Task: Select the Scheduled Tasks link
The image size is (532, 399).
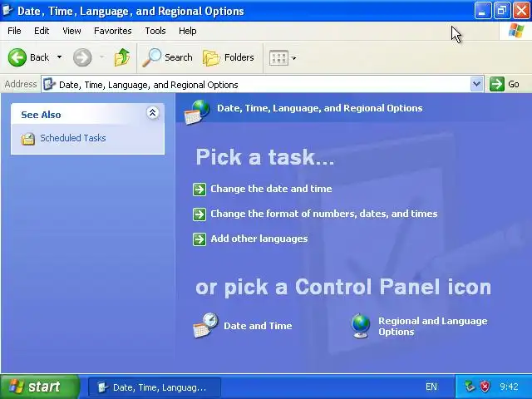Action: pyautogui.click(x=73, y=138)
